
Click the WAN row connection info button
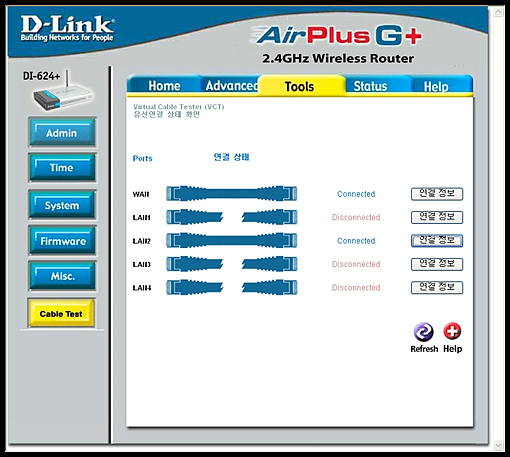tap(437, 194)
